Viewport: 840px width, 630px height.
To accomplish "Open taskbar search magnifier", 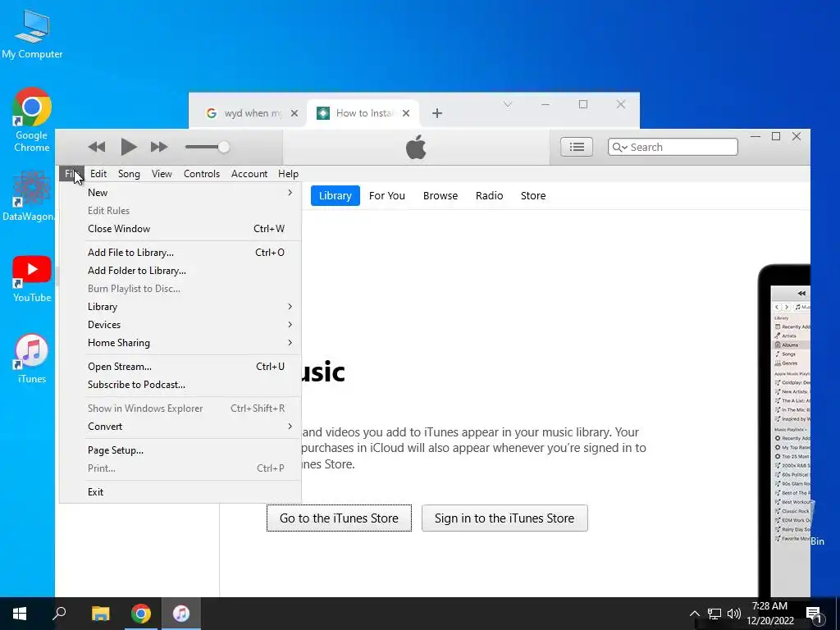I will pos(59,614).
